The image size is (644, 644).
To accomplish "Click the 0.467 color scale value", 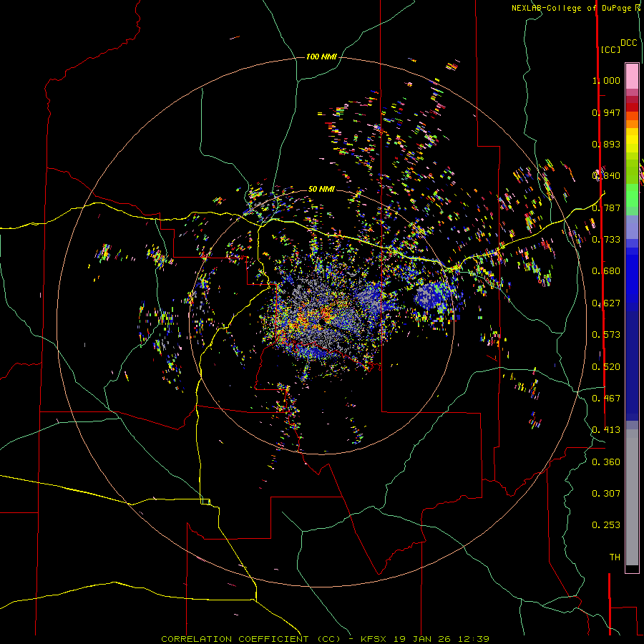I will click(606, 399).
